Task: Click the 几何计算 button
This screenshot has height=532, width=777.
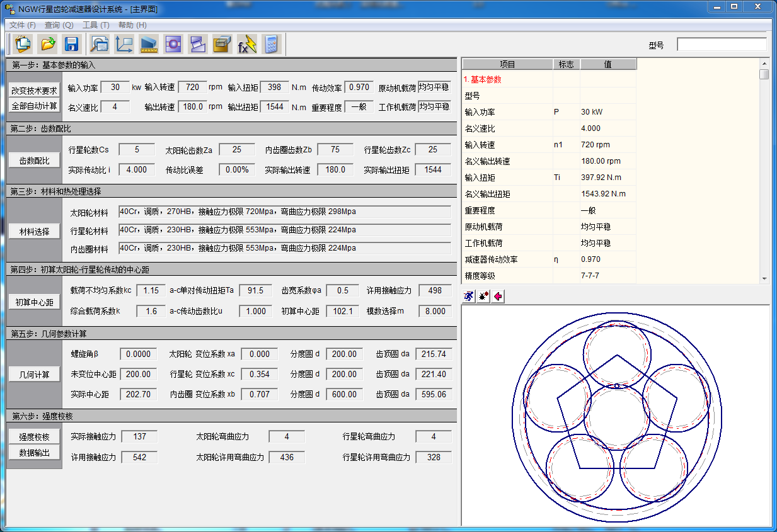Action: 35,375
